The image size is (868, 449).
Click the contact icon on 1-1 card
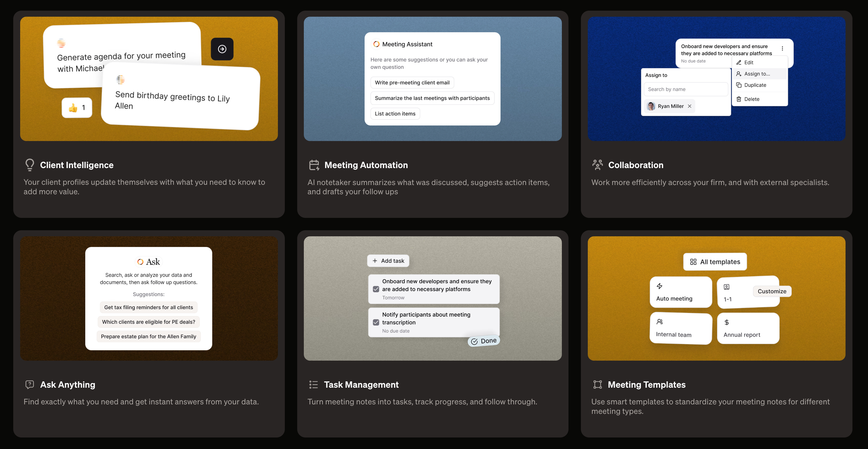pos(727,287)
